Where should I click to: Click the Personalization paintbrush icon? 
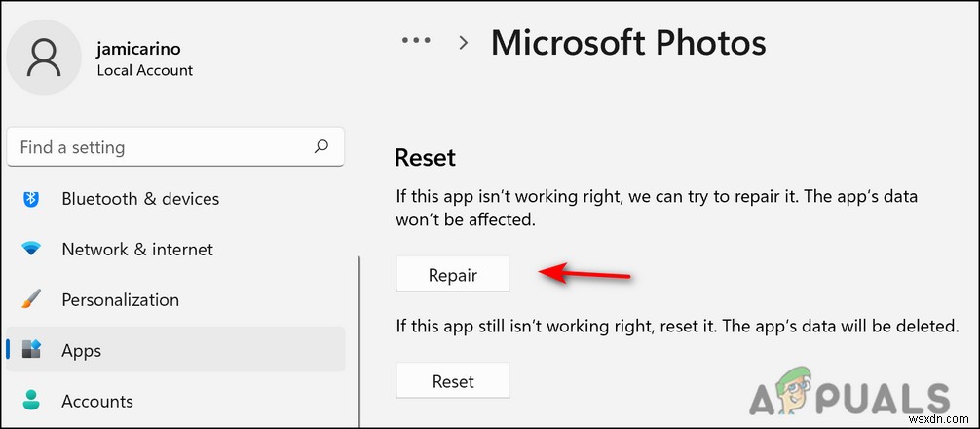tap(31, 300)
